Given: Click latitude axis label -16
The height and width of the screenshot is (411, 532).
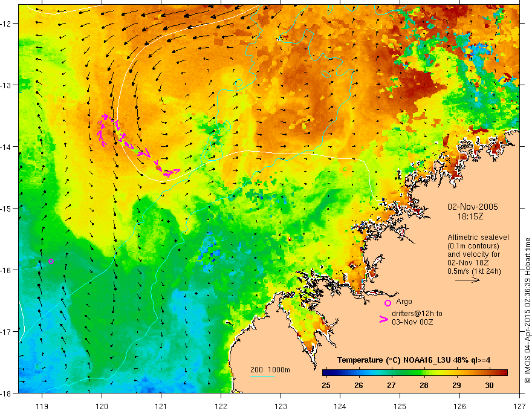Looking at the screenshot, I should tap(6, 270).
